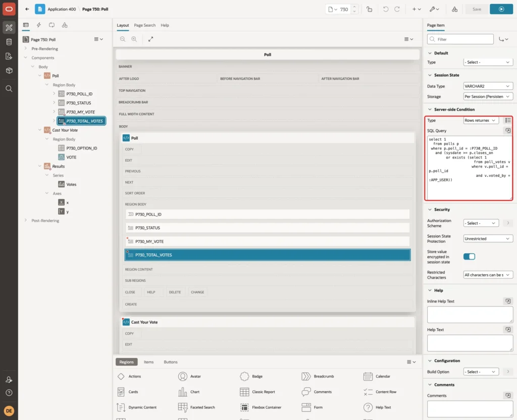This screenshot has height=420, width=517.
Task: Collapse the Server-side Condition section
Action: point(430,110)
